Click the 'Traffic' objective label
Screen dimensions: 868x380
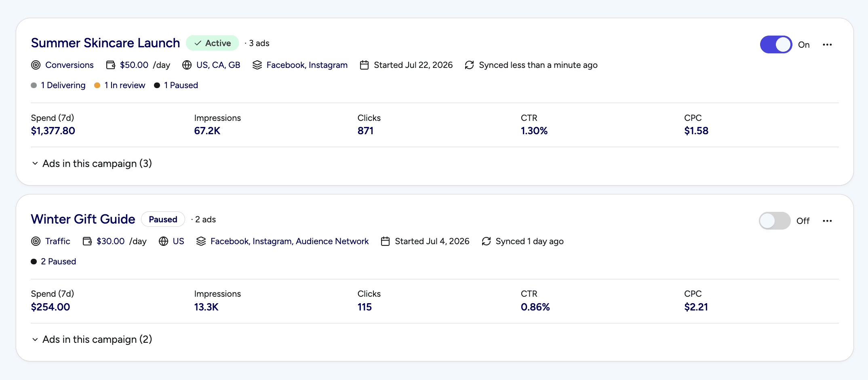[x=58, y=241]
